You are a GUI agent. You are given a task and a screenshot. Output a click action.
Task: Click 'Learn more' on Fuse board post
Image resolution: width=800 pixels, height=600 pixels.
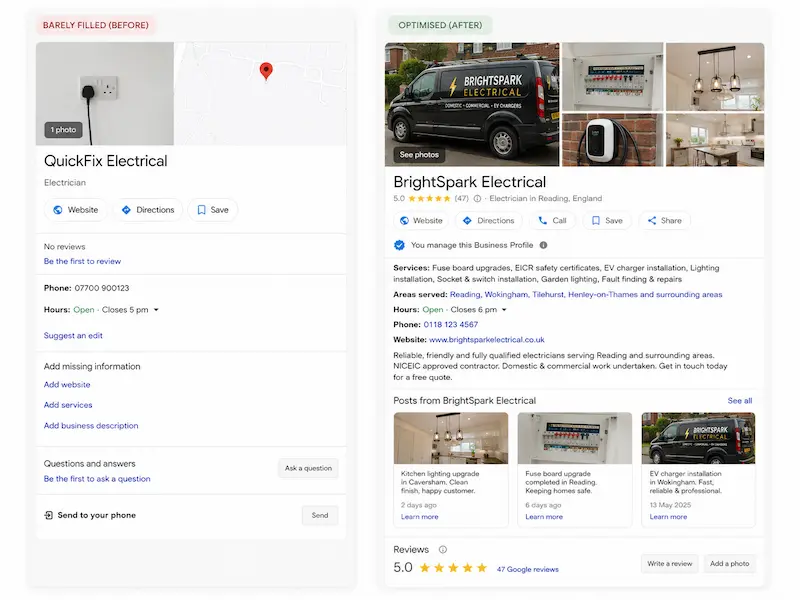pyautogui.click(x=544, y=517)
